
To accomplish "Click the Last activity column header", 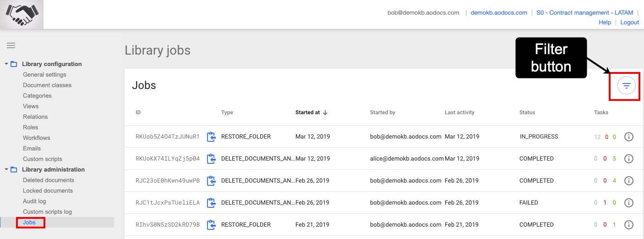I will pyautogui.click(x=459, y=112).
